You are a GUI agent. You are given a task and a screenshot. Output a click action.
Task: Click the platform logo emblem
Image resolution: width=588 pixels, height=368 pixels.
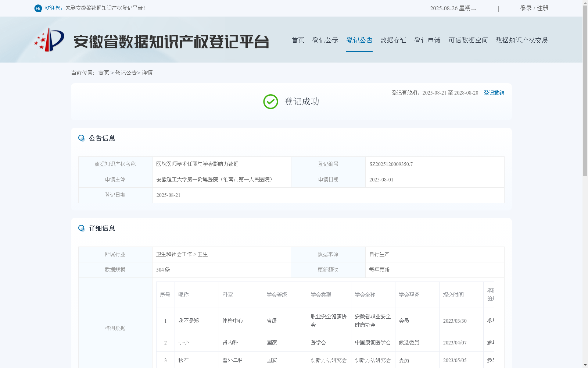[49, 40]
